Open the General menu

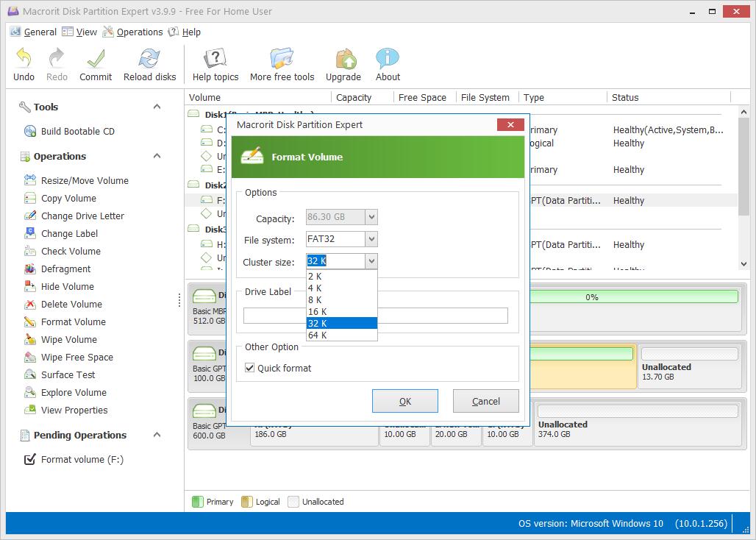click(34, 32)
